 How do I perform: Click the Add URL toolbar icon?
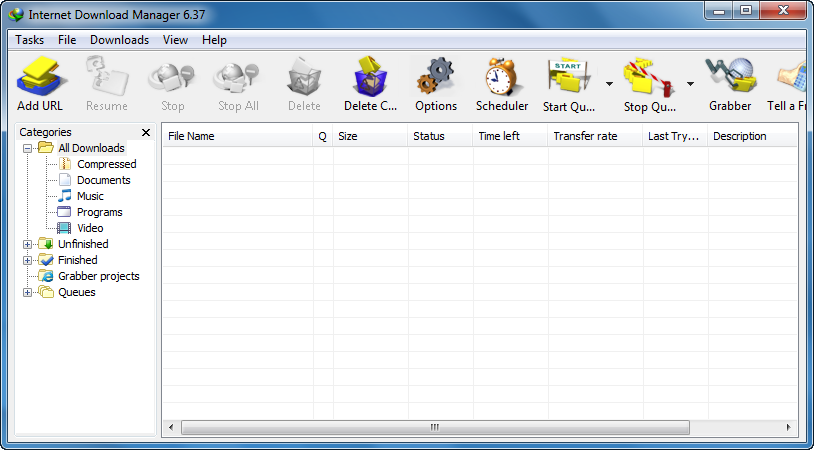pyautogui.click(x=40, y=77)
